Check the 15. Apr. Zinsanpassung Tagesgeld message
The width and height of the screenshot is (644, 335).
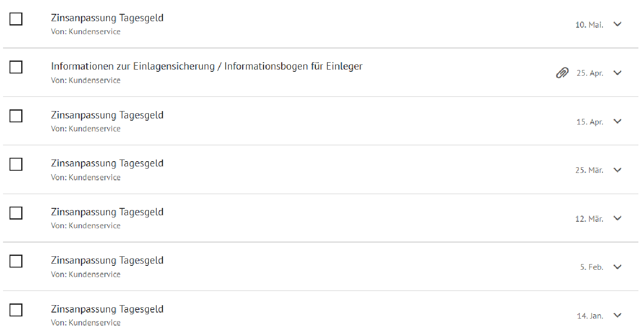pyautogui.click(x=16, y=116)
